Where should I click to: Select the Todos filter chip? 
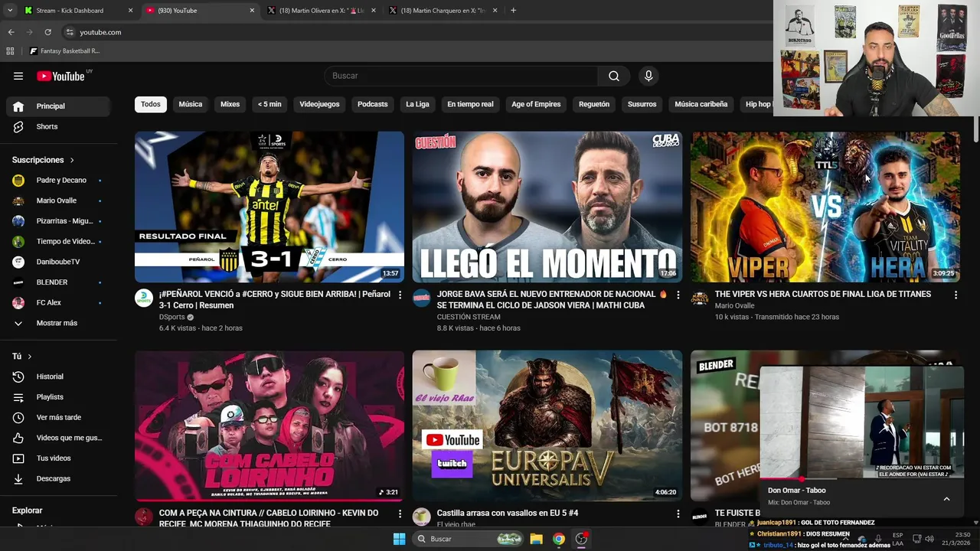(151, 104)
